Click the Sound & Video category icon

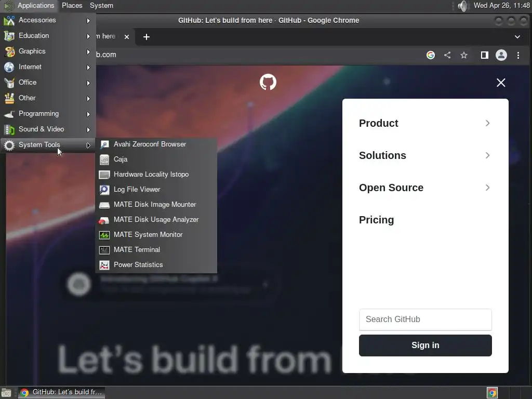(x=9, y=129)
